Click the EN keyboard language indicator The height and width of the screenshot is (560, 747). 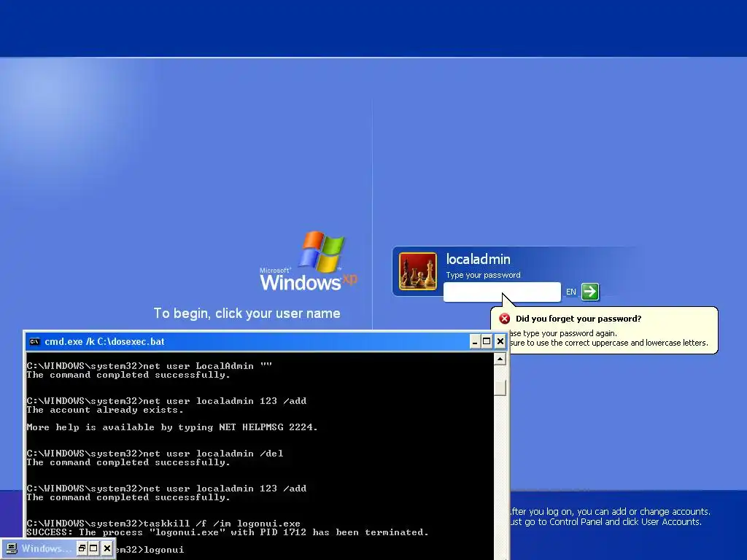[x=570, y=292]
